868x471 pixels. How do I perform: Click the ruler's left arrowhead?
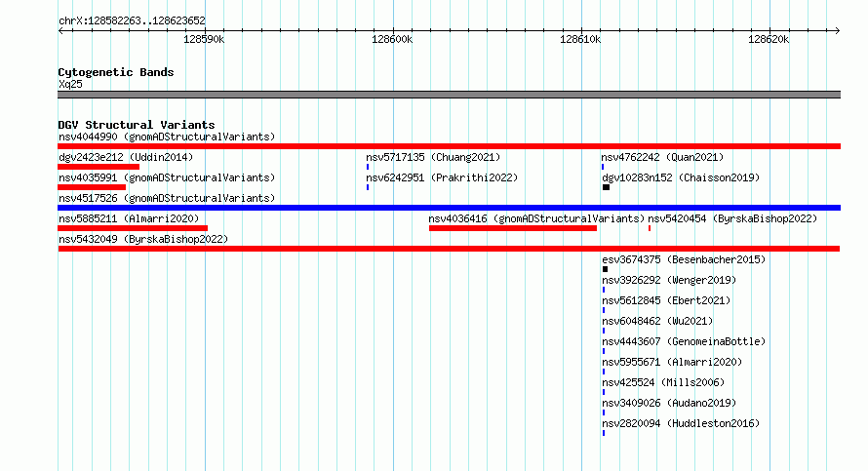(x=60, y=30)
